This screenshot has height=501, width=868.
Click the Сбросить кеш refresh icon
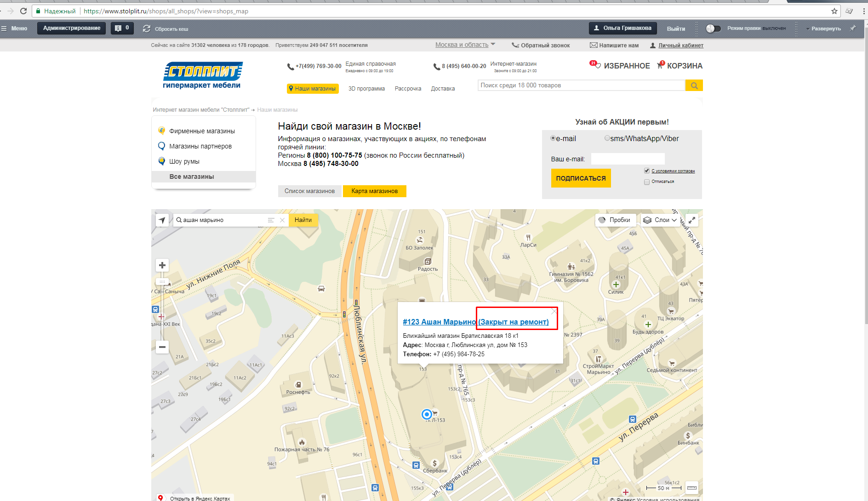pos(147,28)
